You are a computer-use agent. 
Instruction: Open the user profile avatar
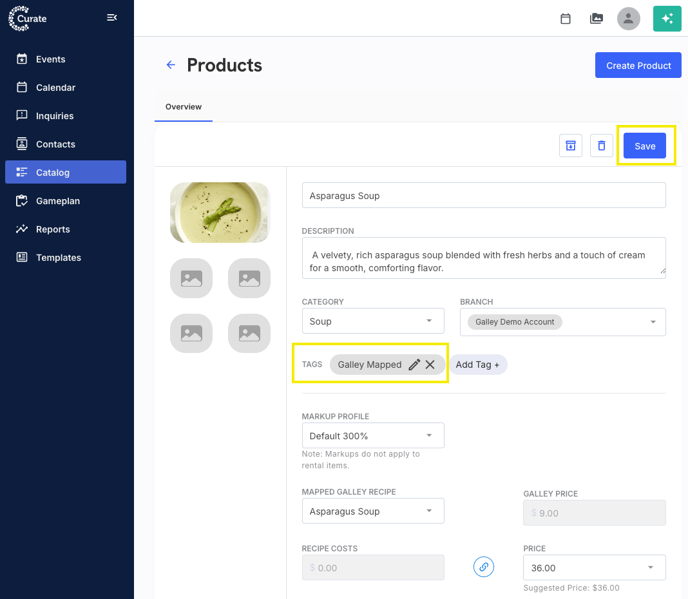pyautogui.click(x=628, y=18)
